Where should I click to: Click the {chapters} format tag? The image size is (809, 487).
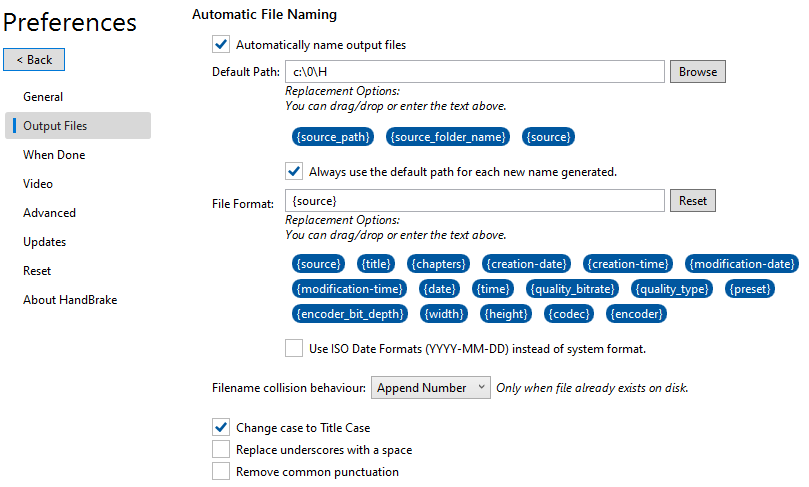pos(440,263)
